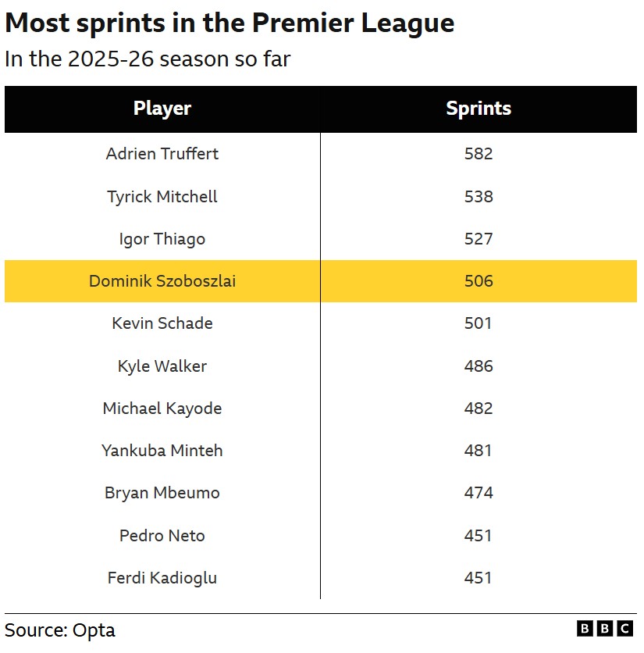
Task: Click the 2025-26 season subtitle text
Action: click(x=148, y=59)
